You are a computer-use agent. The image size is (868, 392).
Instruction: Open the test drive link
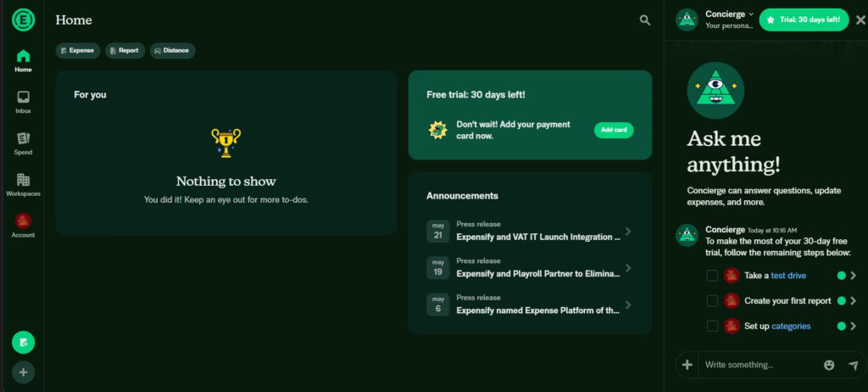788,276
